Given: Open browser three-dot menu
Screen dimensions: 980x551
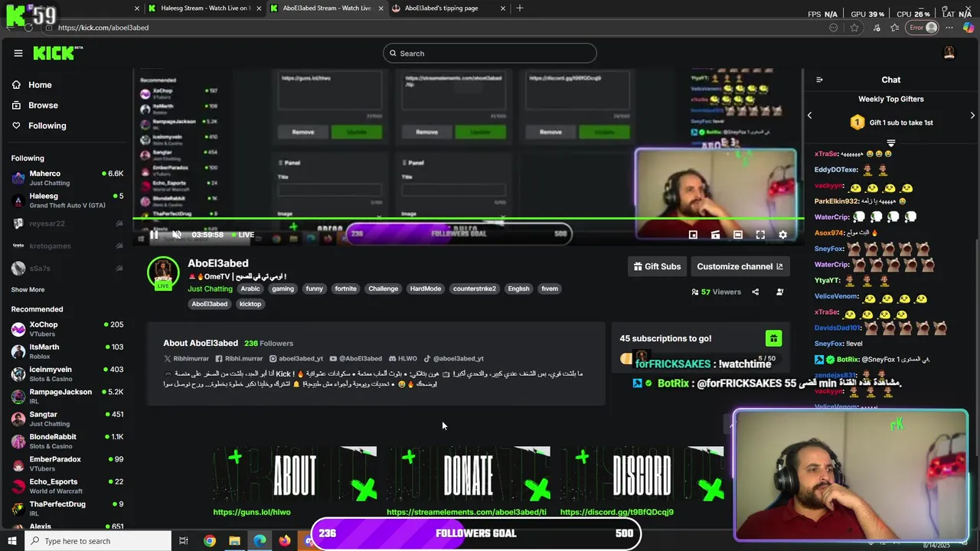Looking at the screenshot, I should [949, 28].
